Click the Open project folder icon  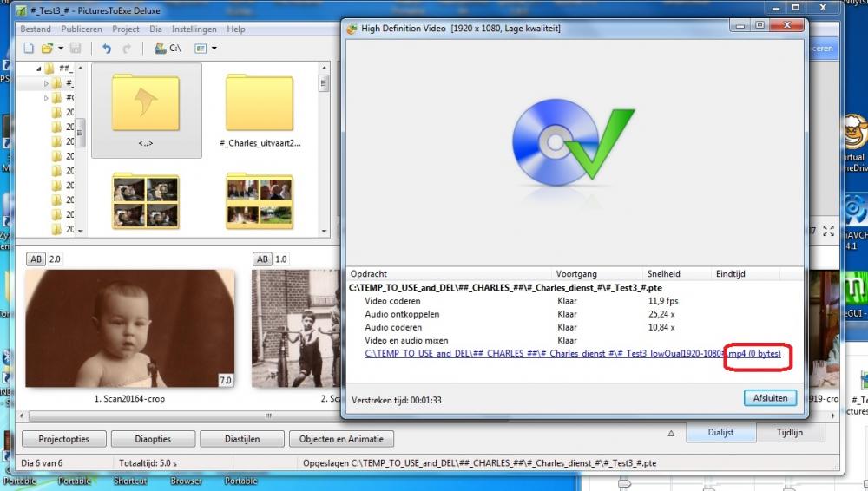(47, 49)
